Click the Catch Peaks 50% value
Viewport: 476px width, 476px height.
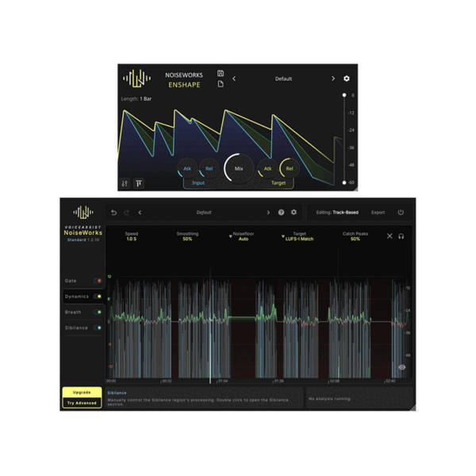click(x=355, y=240)
